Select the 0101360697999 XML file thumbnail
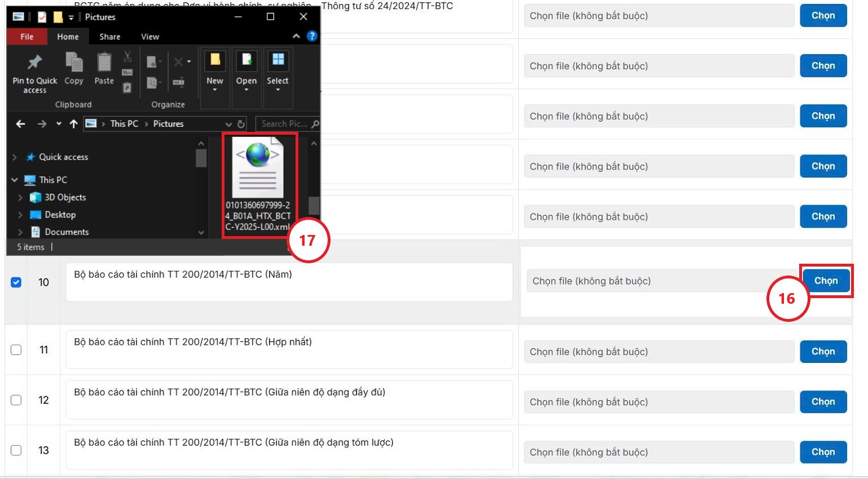The width and height of the screenshot is (868, 479). coord(258,169)
